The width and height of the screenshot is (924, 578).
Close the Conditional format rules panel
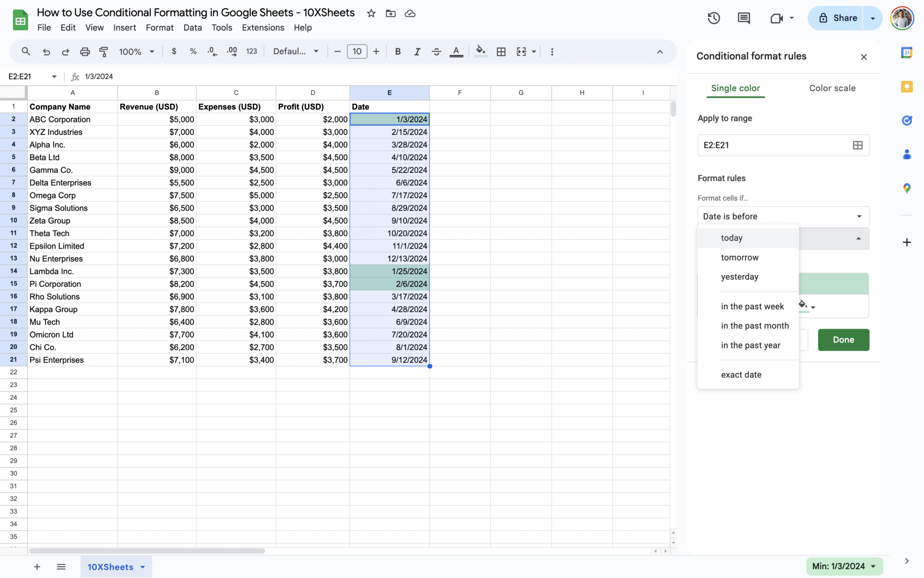pos(864,56)
